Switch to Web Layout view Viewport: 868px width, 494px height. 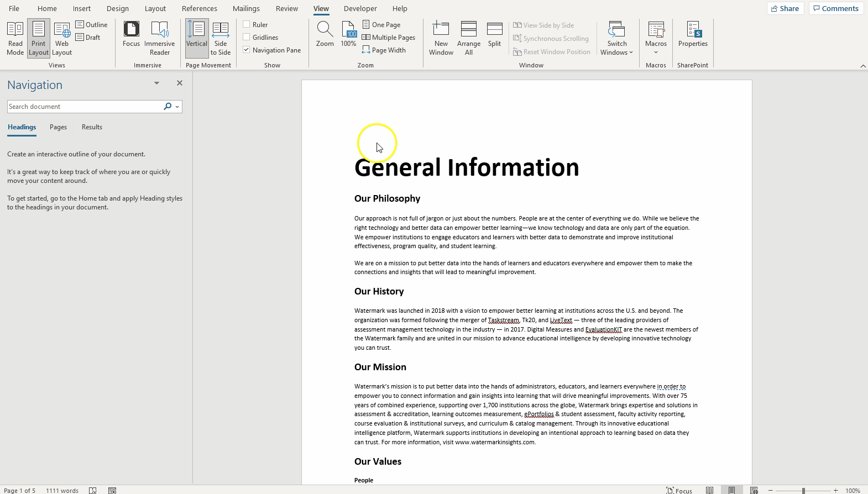62,38
